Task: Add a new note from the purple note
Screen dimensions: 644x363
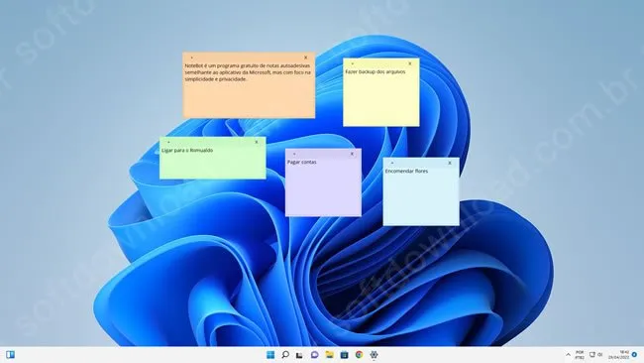Action: (294, 154)
